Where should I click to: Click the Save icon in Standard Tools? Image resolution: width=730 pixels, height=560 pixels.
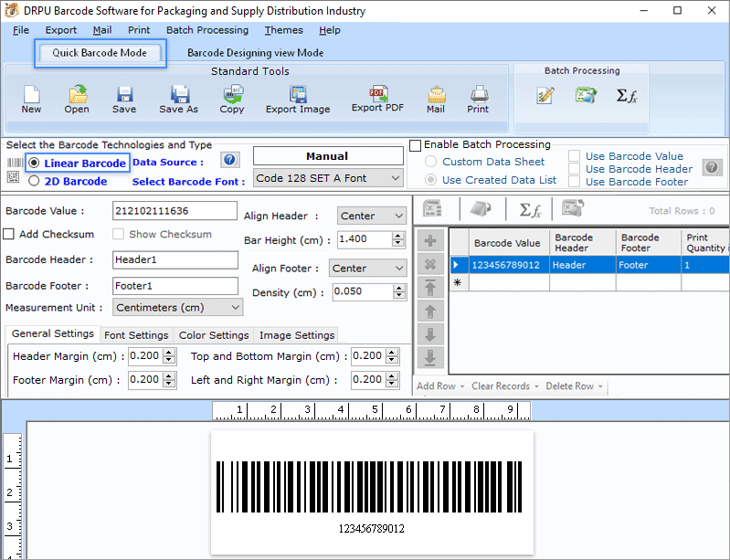pyautogui.click(x=124, y=94)
